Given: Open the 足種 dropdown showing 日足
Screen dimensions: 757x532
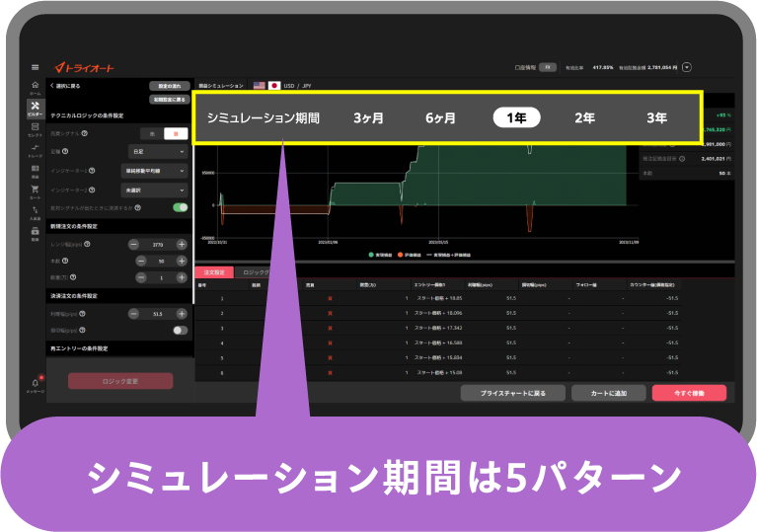Looking at the screenshot, I should [158, 152].
